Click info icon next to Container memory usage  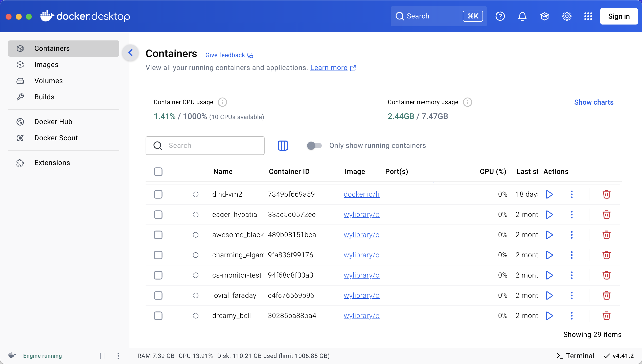tap(467, 102)
